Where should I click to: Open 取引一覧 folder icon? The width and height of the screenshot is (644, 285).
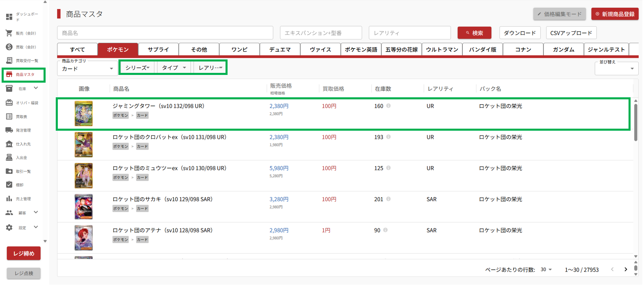tap(9, 171)
